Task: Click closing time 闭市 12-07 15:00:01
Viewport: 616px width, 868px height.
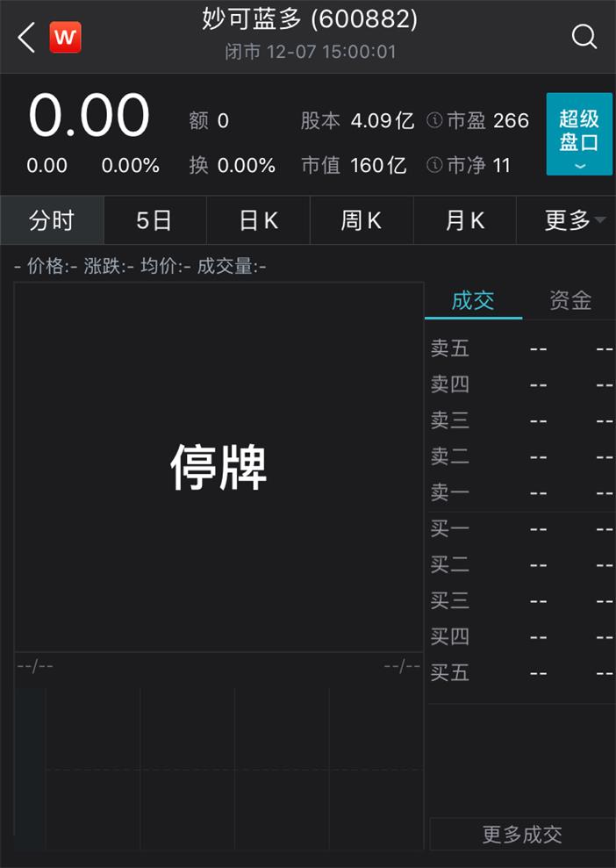Action: click(x=311, y=52)
